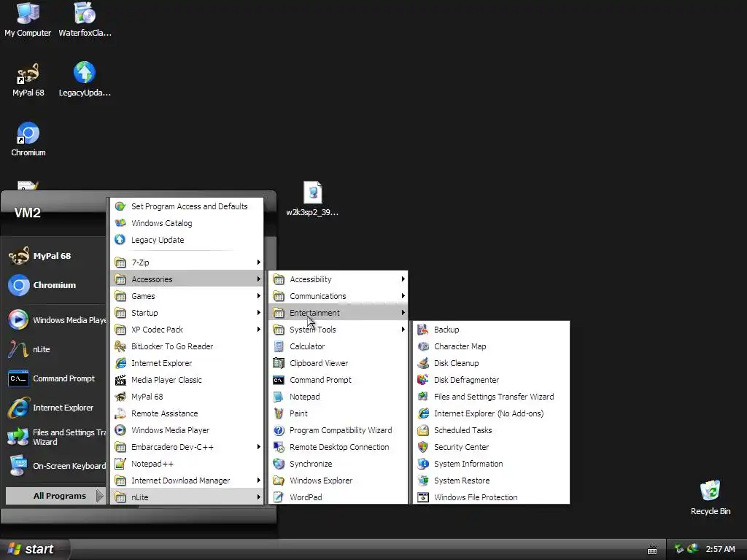Image resolution: width=747 pixels, height=560 pixels.
Task: Click Clipboard Viewer icon
Action: [x=279, y=363]
